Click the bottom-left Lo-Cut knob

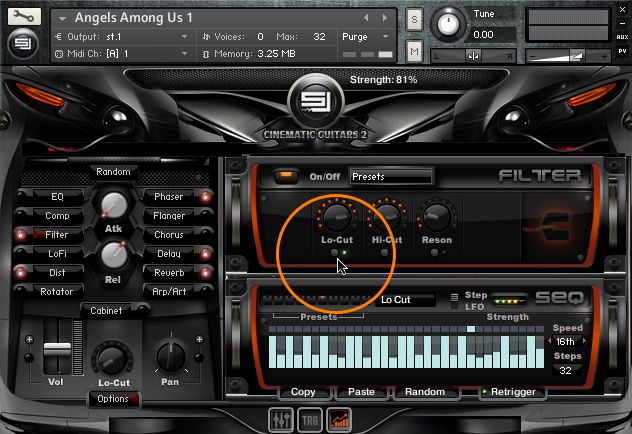click(x=112, y=358)
